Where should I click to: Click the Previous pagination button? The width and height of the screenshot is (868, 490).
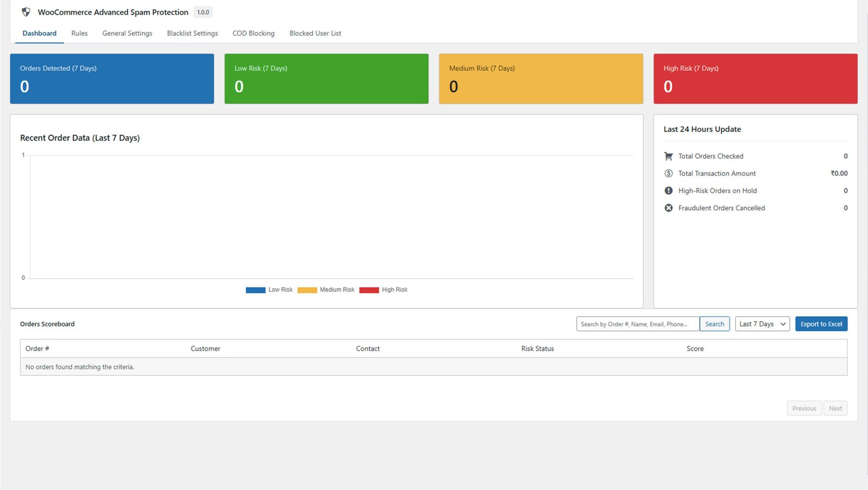[x=803, y=409]
